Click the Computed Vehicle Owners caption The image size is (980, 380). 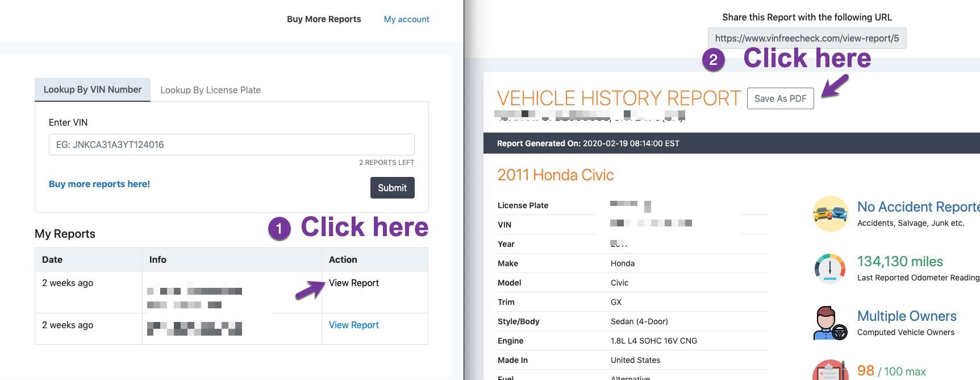point(906,332)
